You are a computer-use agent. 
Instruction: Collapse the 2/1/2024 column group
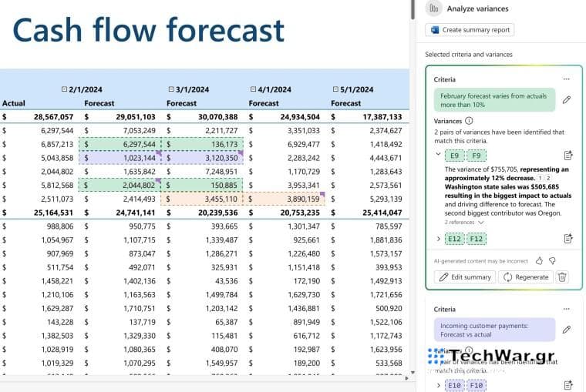point(64,89)
